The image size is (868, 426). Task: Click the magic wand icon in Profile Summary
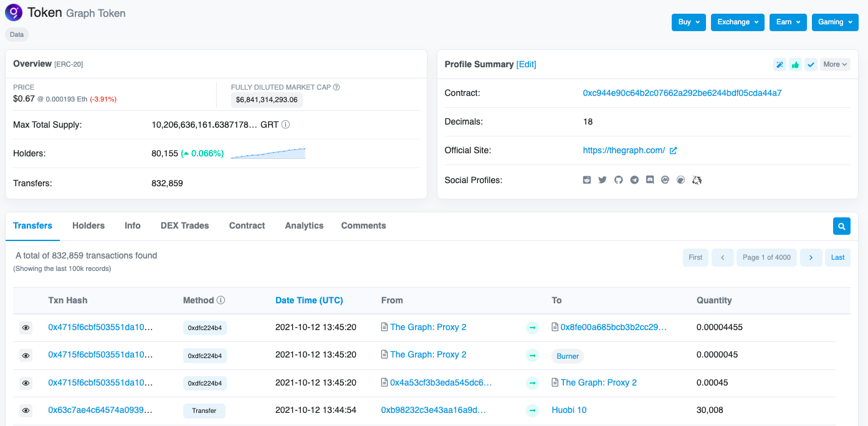pos(780,64)
